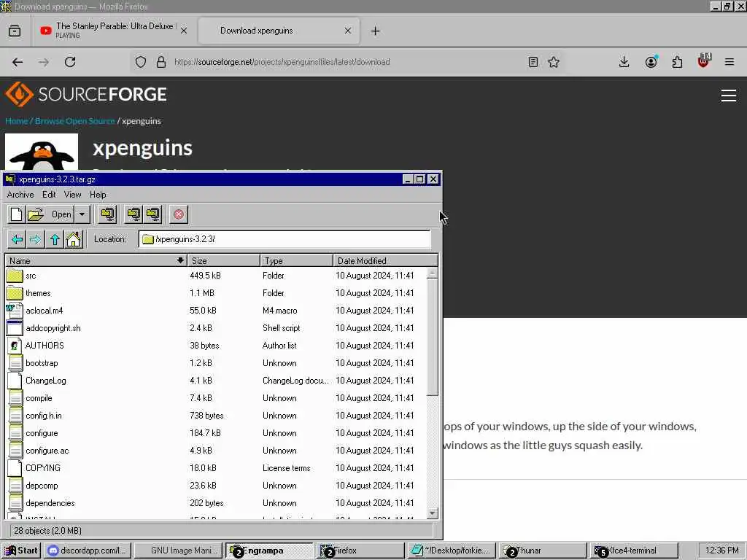Close the Download xpenguins tab
Viewport: 747px width, 560px height.
click(348, 31)
